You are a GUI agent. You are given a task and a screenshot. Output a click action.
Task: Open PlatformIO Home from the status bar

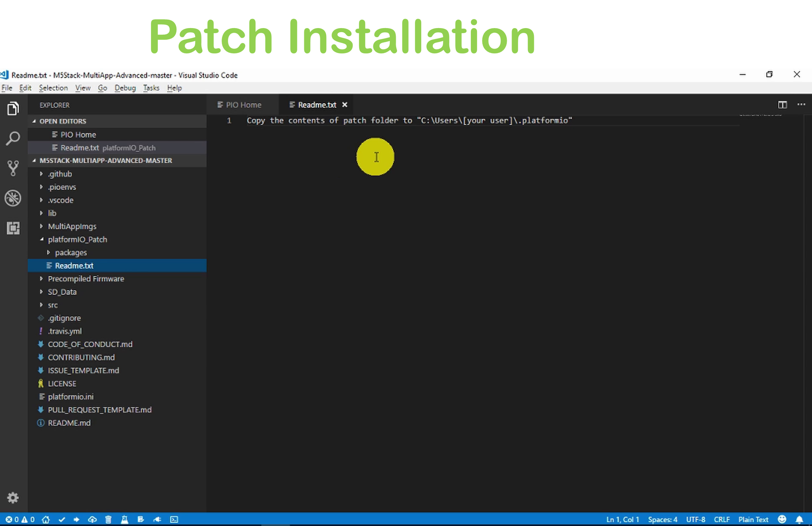tap(46, 519)
